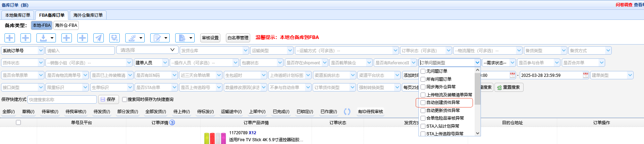Check the 无问题订单 option
Screen dimensions: 644x144
pos(423,71)
